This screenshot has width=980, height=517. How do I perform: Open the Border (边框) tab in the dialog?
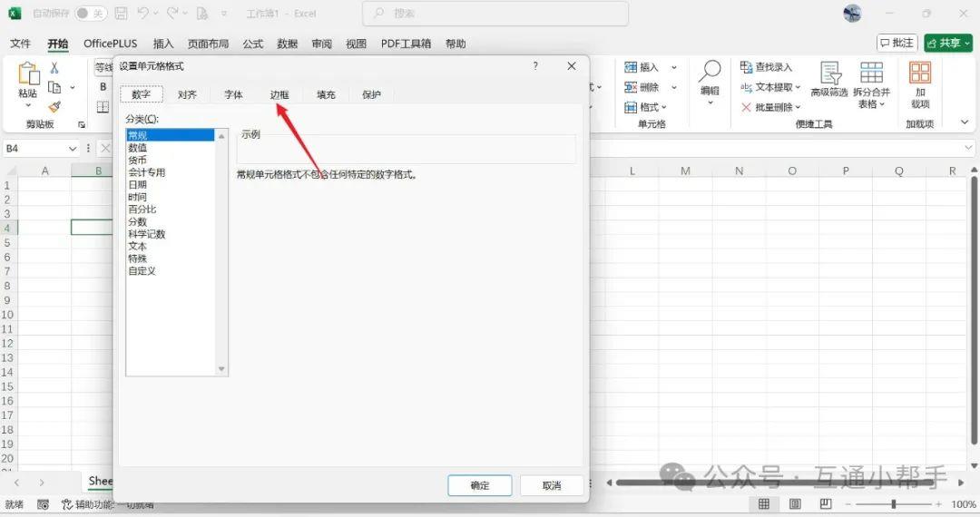tap(279, 95)
